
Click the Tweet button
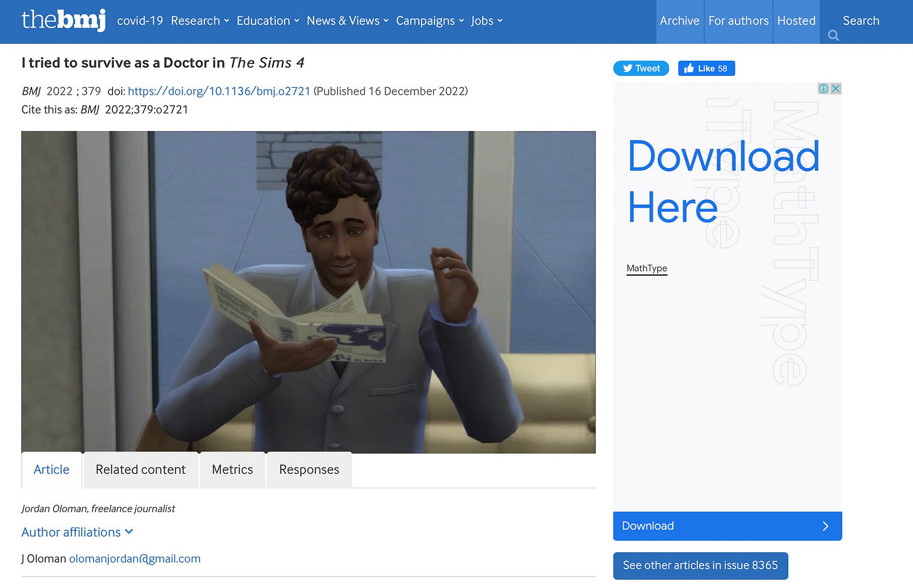pos(641,68)
